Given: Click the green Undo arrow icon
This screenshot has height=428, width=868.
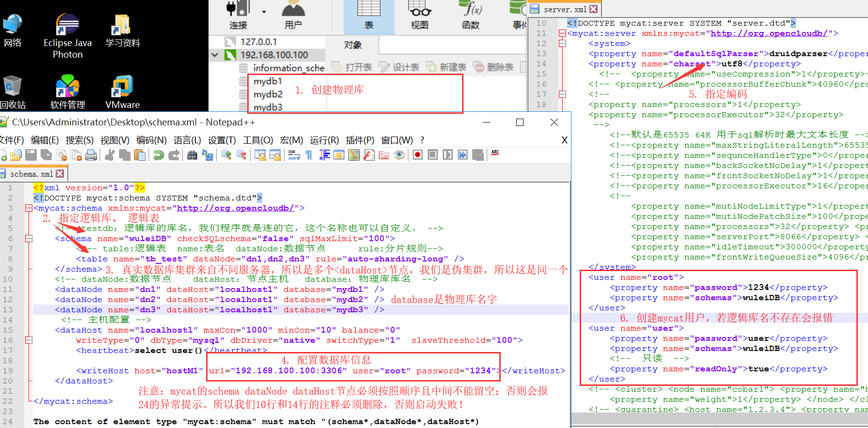Looking at the screenshot, I should (158, 155).
